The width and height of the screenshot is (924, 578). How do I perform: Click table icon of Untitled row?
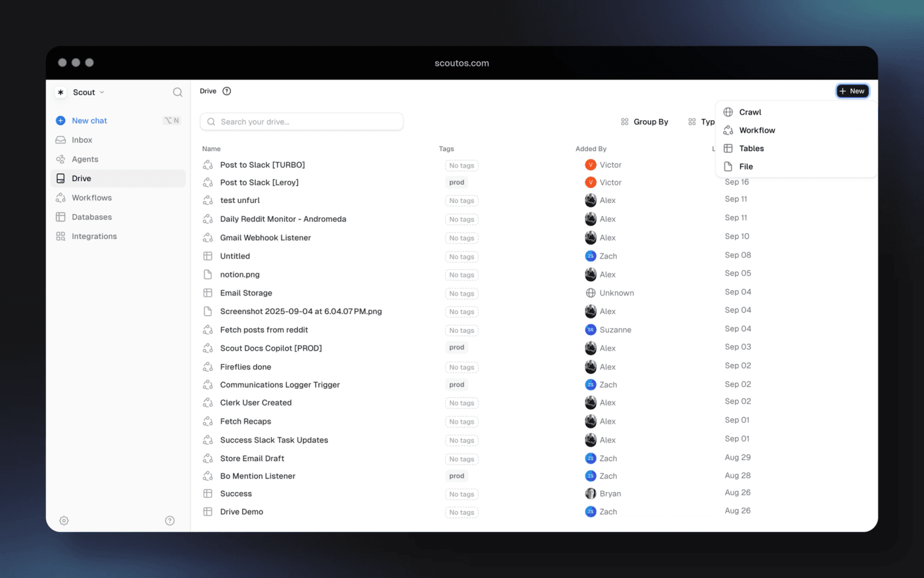[x=208, y=256]
